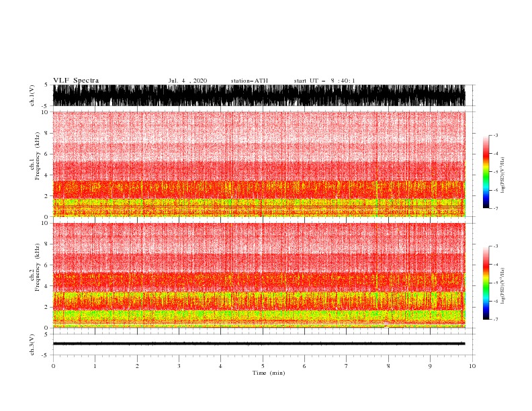This screenshot has height=411, width=532.
Task: Click the bottom time axis tick label '10'
Action: pyautogui.click(x=472, y=366)
